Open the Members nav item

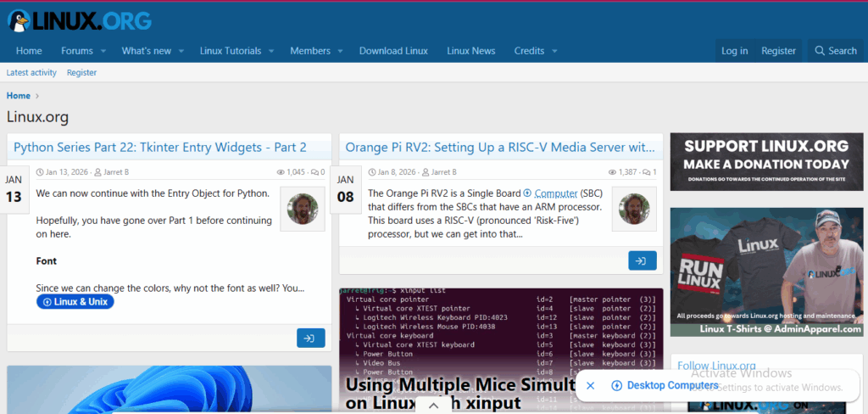310,51
